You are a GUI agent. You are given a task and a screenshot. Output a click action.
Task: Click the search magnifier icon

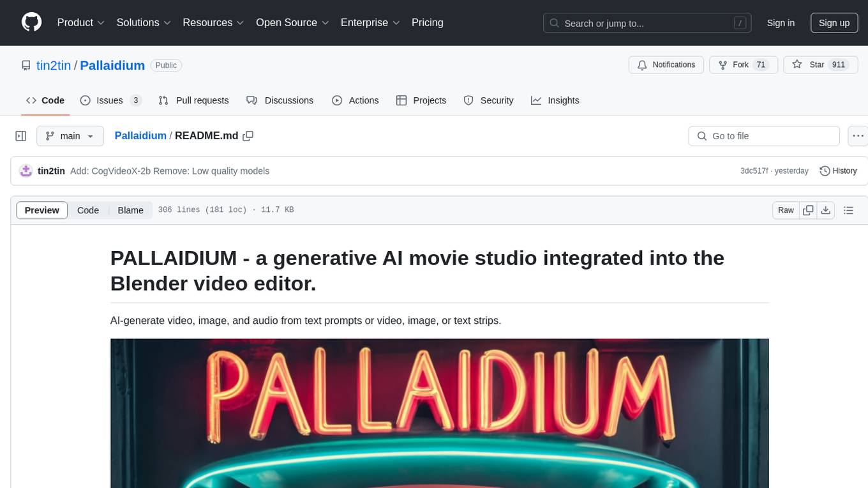(x=555, y=23)
